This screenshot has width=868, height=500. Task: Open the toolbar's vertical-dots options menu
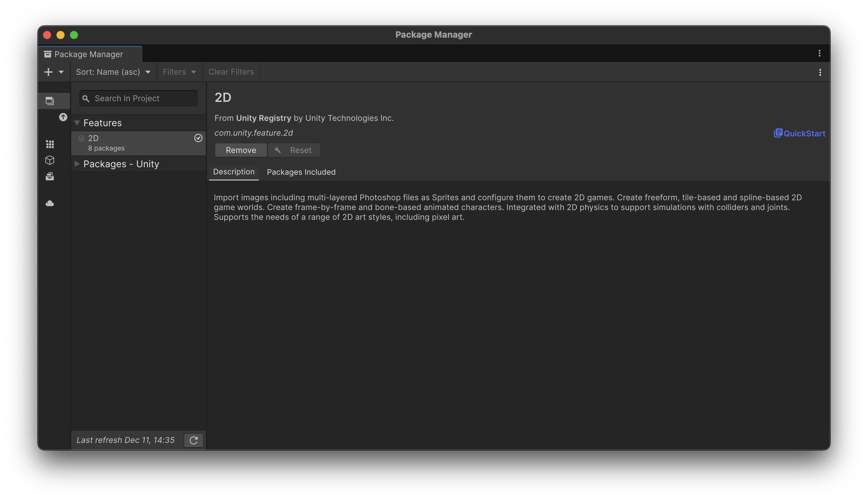(x=820, y=72)
